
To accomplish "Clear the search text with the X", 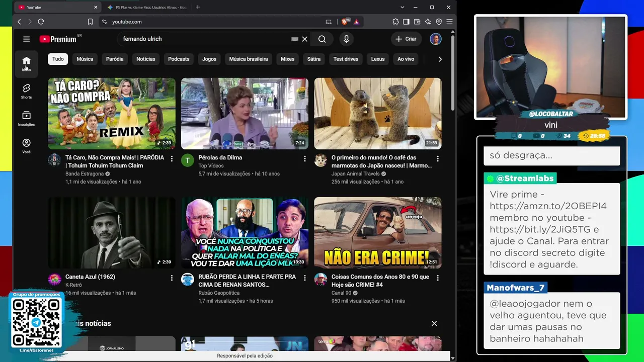I will pyautogui.click(x=304, y=39).
